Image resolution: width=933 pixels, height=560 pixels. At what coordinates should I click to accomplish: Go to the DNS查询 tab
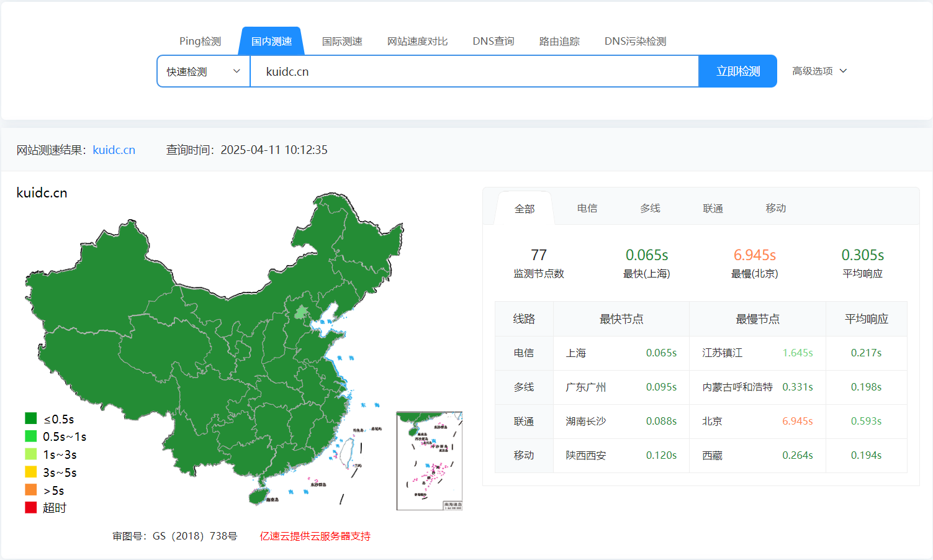[x=494, y=41]
